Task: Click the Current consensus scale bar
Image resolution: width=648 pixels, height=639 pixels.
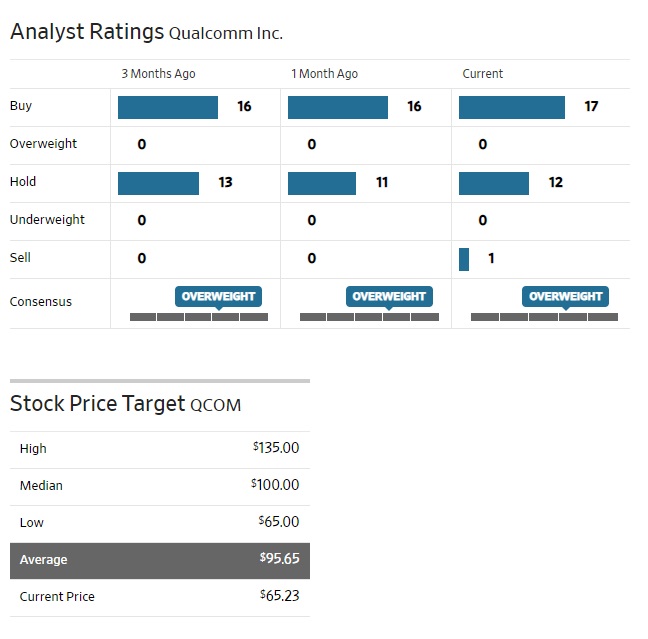Action: click(544, 317)
